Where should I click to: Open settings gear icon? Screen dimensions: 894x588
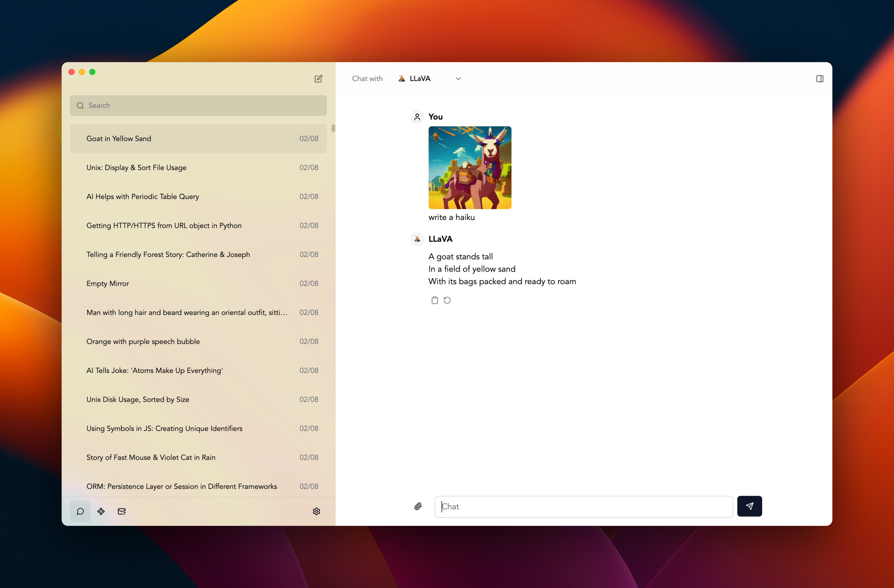coord(316,511)
